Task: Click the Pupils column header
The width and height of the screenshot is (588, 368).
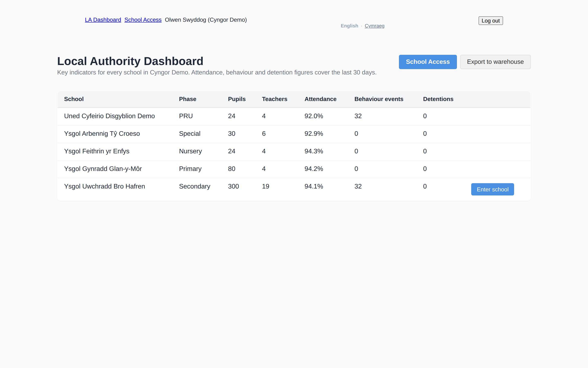Action: click(x=237, y=99)
